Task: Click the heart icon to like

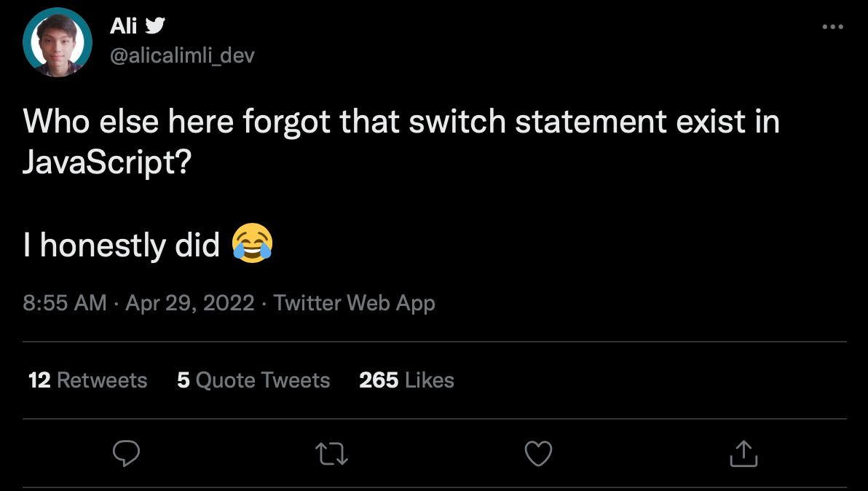Action: point(538,453)
